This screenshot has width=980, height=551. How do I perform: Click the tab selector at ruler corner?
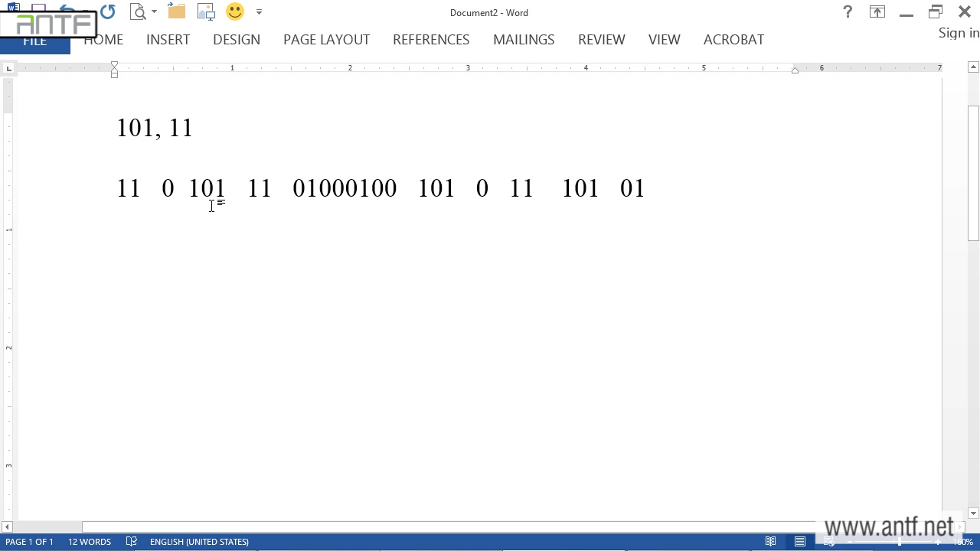[x=8, y=69]
